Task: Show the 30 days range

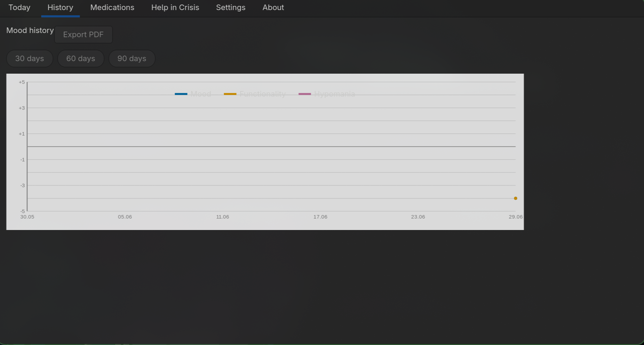Action: (x=30, y=58)
